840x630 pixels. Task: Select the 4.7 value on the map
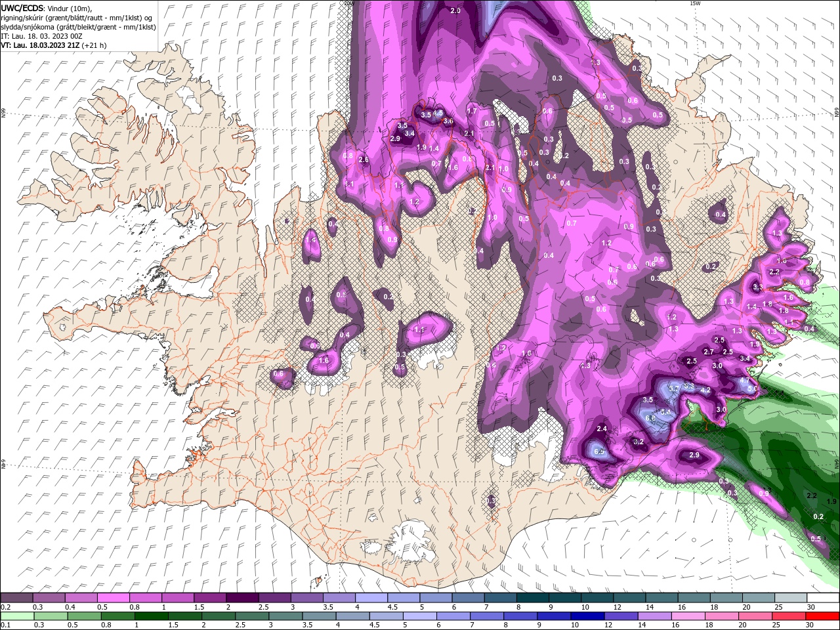[x=744, y=381]
